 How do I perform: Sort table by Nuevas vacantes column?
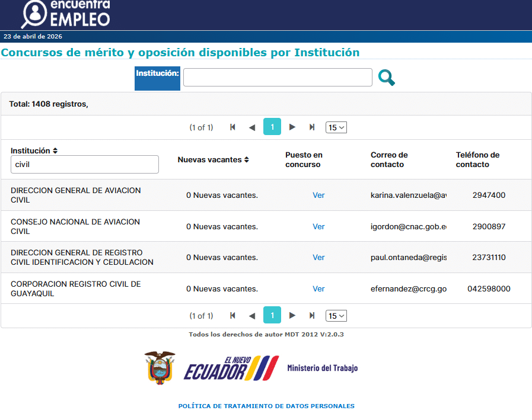[246, 160]
